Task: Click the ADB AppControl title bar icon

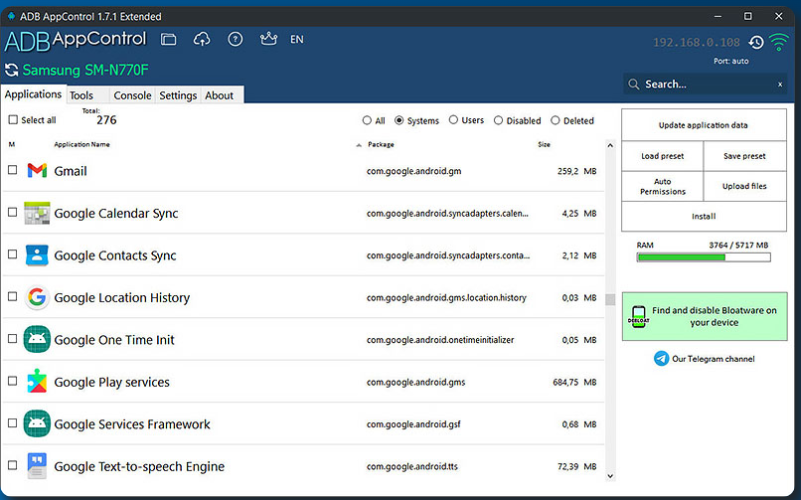Action: (11, 16)
